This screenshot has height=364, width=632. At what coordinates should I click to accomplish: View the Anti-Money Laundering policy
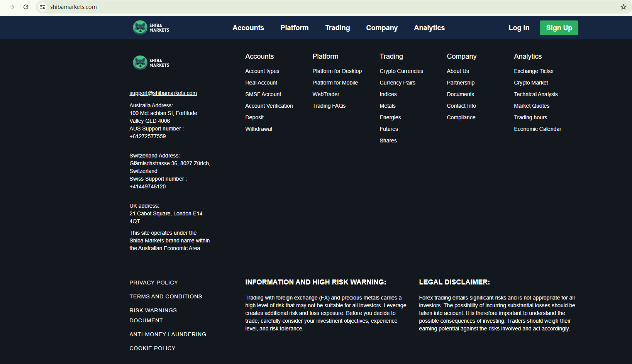coord(168,334)
